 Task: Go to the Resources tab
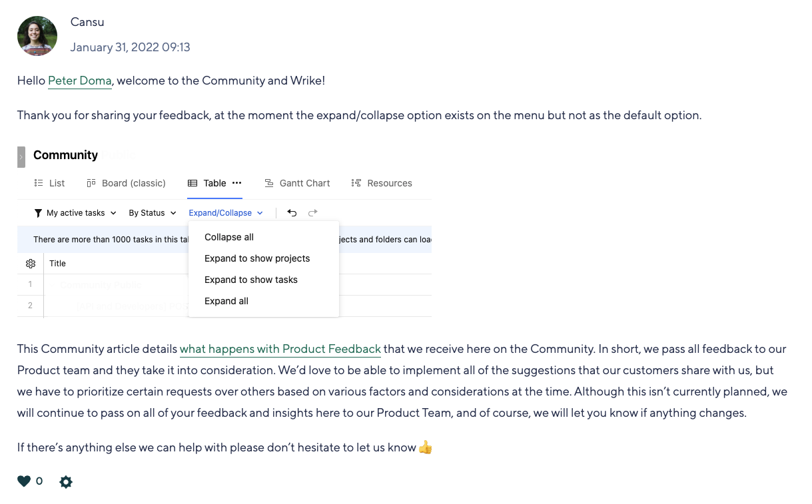click(x=382, y=183)
